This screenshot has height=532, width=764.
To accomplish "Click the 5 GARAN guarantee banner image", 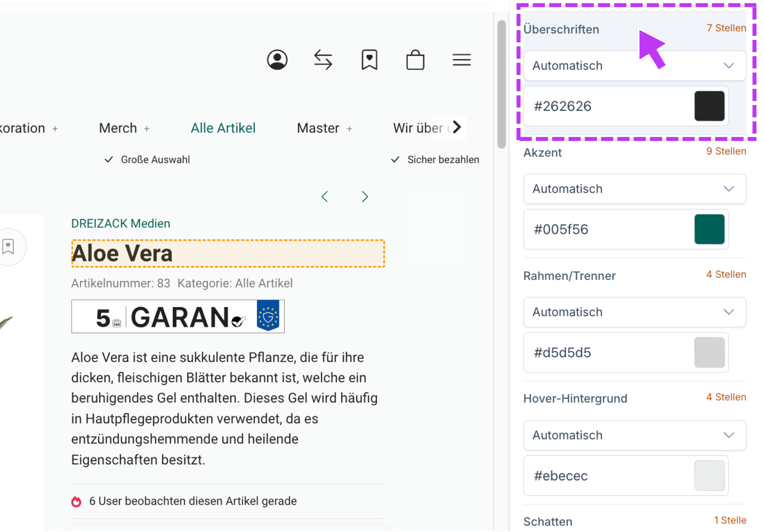I will [x=178, y=317].
